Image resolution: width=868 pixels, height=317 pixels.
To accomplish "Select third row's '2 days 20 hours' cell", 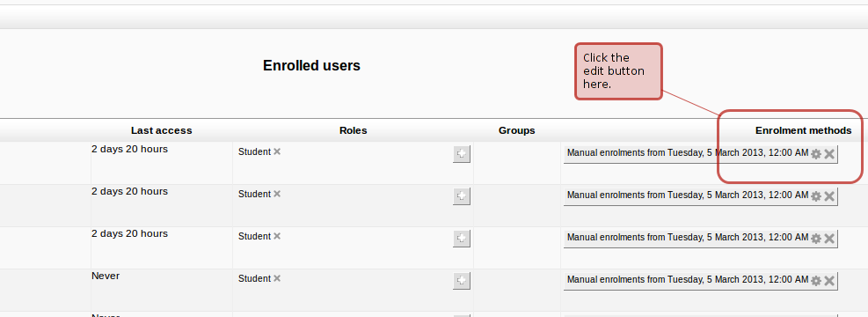I will point(129,233).
